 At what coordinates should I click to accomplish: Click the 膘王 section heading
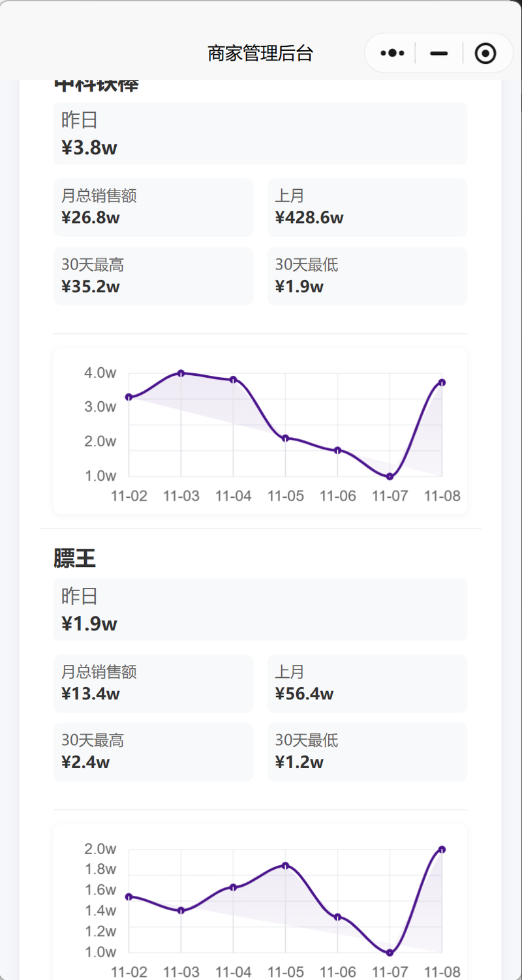click(x=74, y=559)
